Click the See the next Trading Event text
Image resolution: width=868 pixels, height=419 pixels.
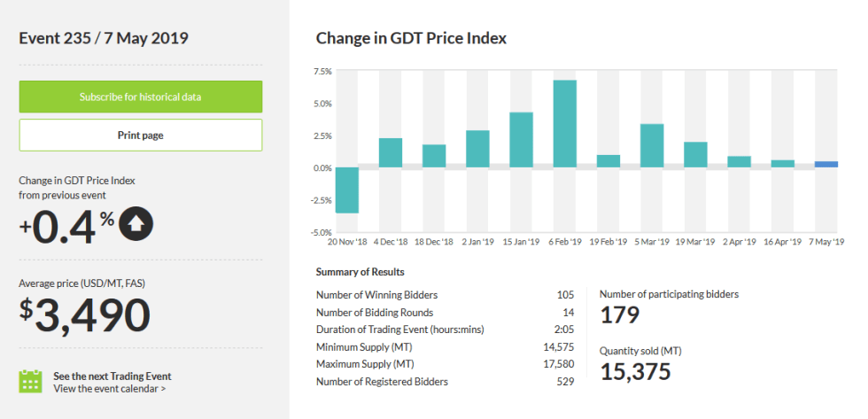point(112,376)
